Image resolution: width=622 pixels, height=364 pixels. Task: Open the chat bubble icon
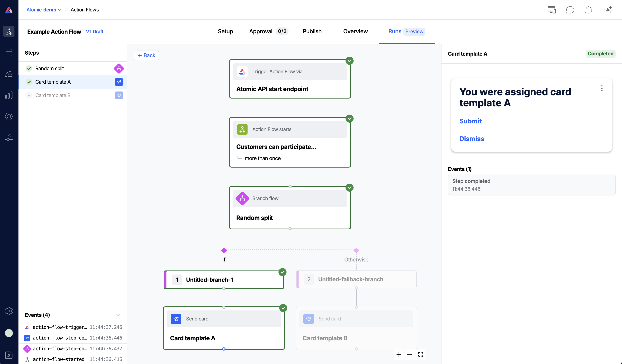click(x=570, y=10)
